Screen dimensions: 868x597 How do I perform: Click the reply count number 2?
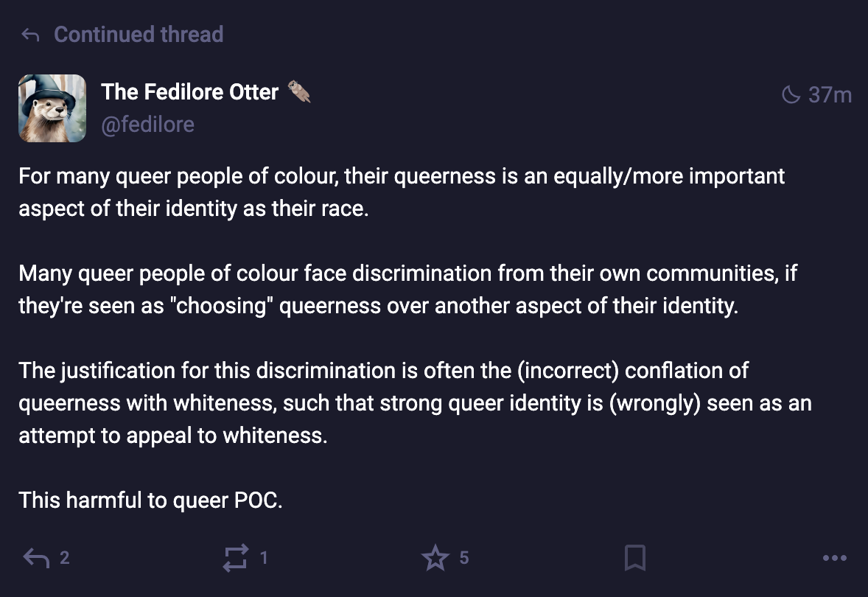click(x=65, y=558)
